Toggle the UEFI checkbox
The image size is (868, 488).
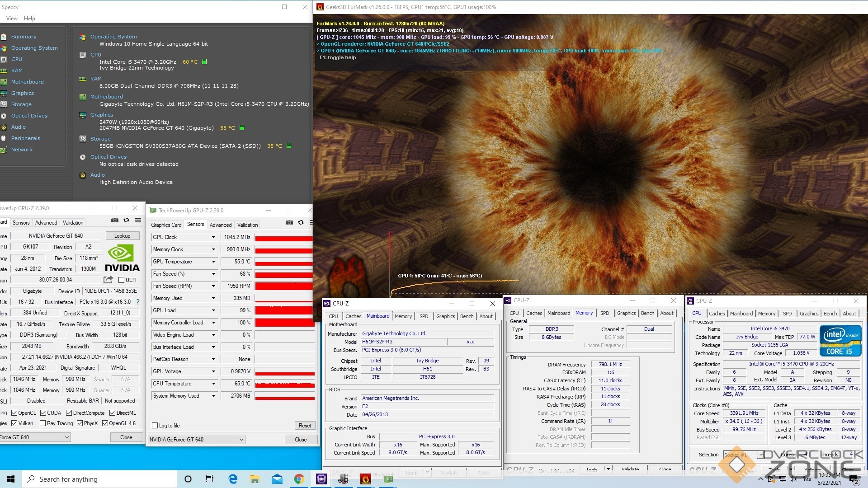coord(121,280)
